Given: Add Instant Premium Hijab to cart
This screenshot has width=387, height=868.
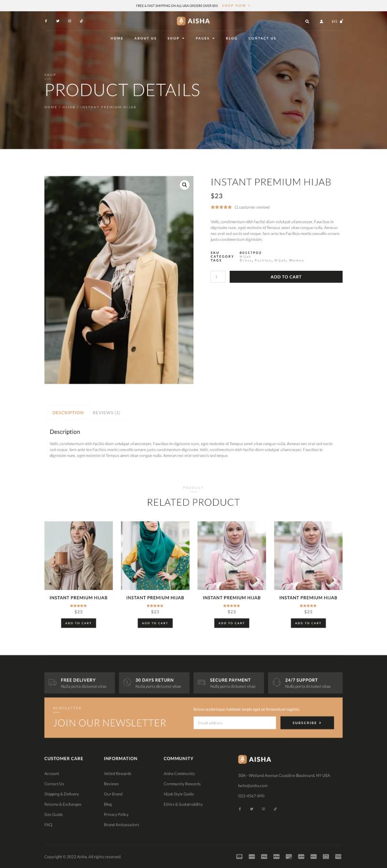Looking at the screenshot, I should [x=286, y=277].
